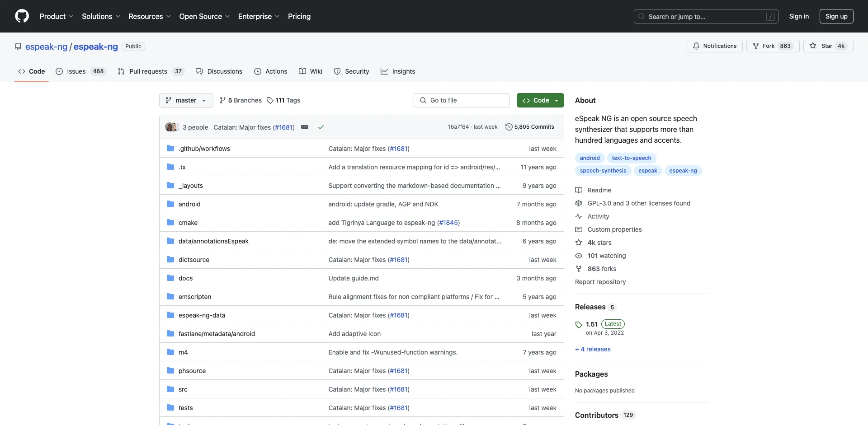868x425 pixels.
Task: Click the commit status green checkmark
Action: pyautogui.click(x=321, y=127)
